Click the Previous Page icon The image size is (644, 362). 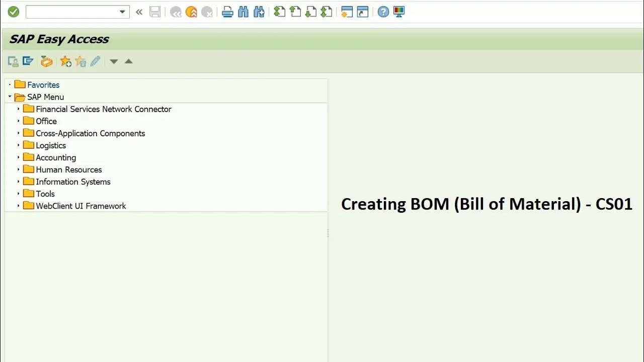click(295, 12)
